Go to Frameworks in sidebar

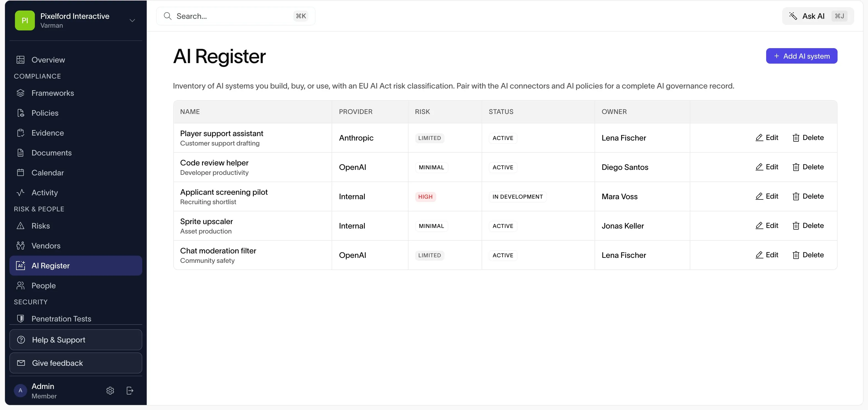(x=76, y=93)
